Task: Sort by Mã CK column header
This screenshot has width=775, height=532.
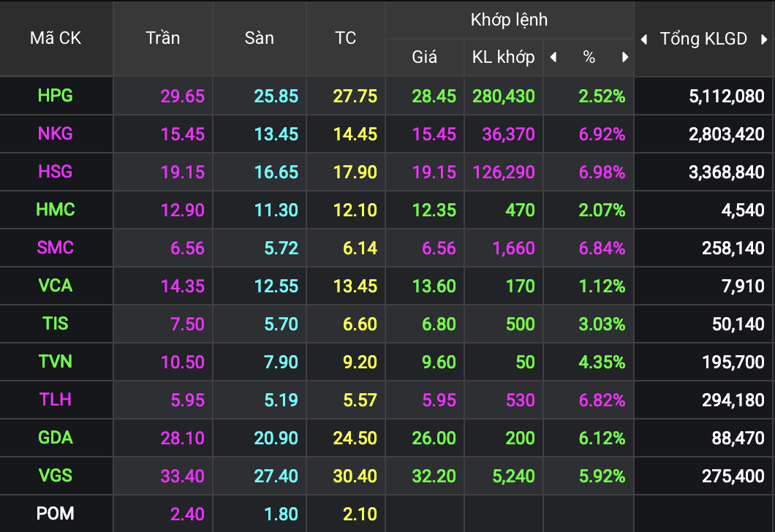Action: click(56, 38)
